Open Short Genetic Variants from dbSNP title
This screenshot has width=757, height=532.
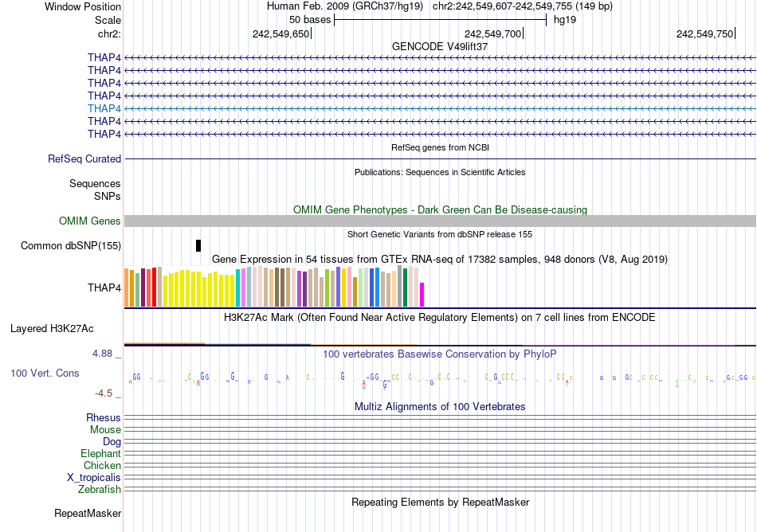(440, 234)
